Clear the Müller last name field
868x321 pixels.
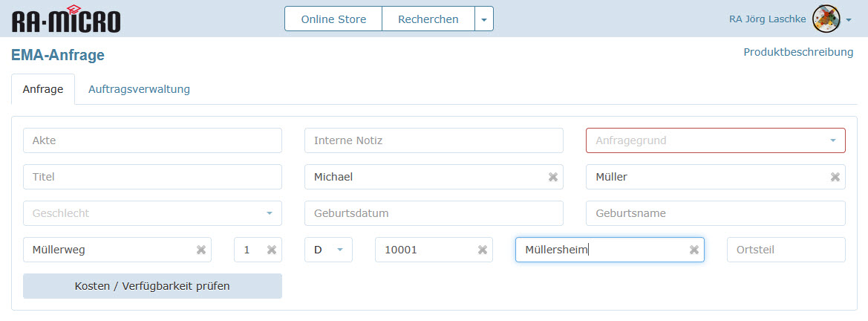(835, 177)
